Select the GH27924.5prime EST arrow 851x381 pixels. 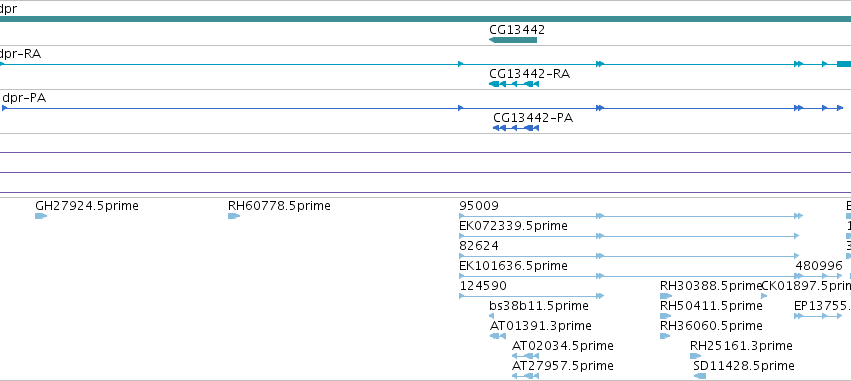pyautogui.click(x=41, y=216)
